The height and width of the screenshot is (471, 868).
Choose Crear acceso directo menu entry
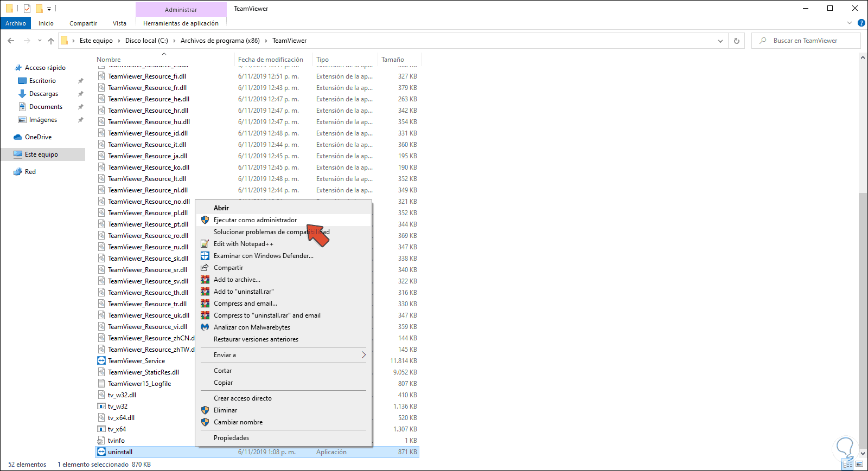tap(283, 398)
